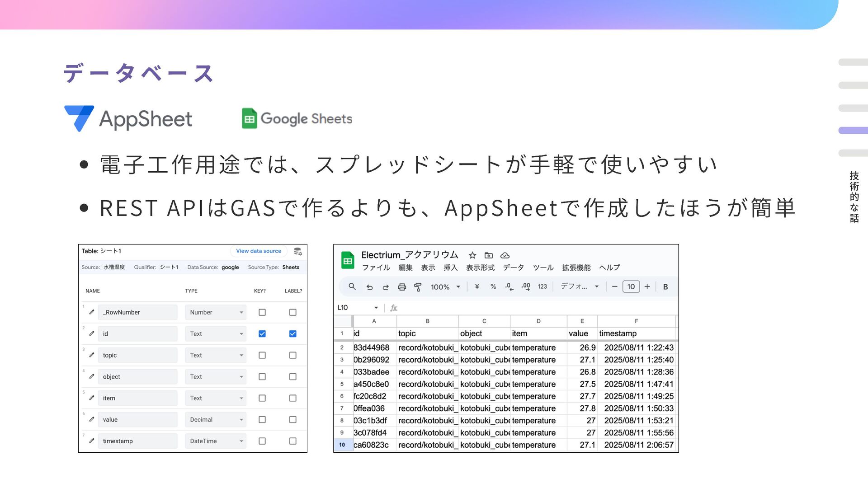
Task: Open the Number type dropdown for _RowNumber
Action: tap(216, 312)
